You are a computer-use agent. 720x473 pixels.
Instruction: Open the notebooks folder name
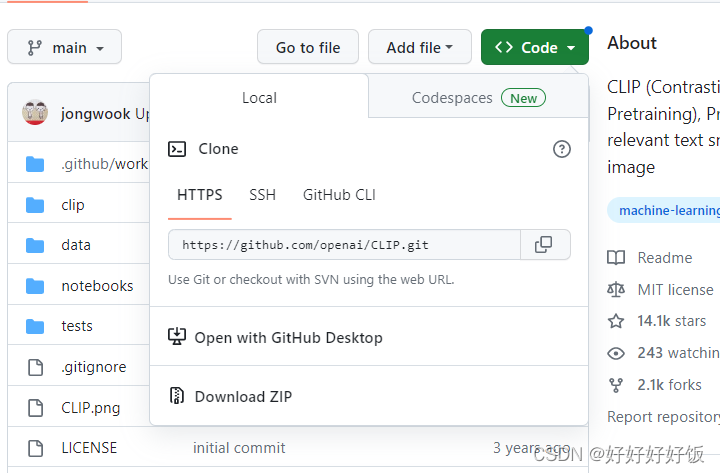point(97,286)
